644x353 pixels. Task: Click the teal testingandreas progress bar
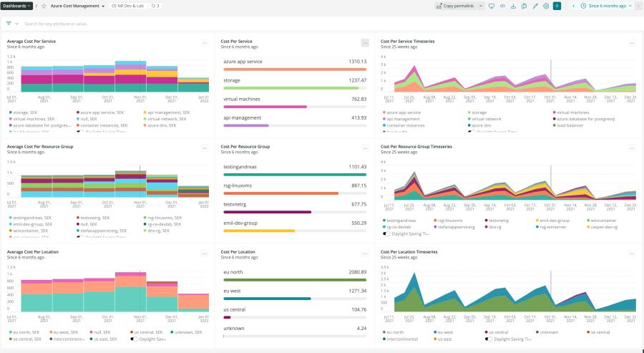tap(295, 175)
